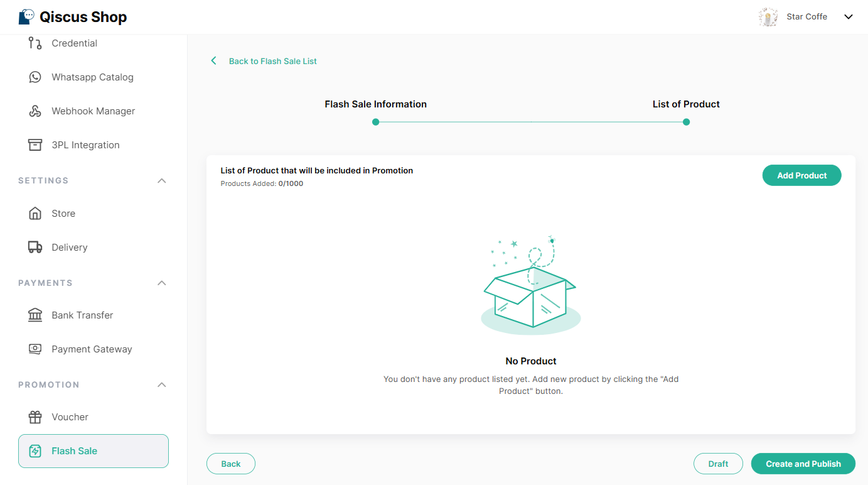This screenshot has width=868, height=485.
Task: Open the Payment Gateway cash icon
Action: (35, 349)
